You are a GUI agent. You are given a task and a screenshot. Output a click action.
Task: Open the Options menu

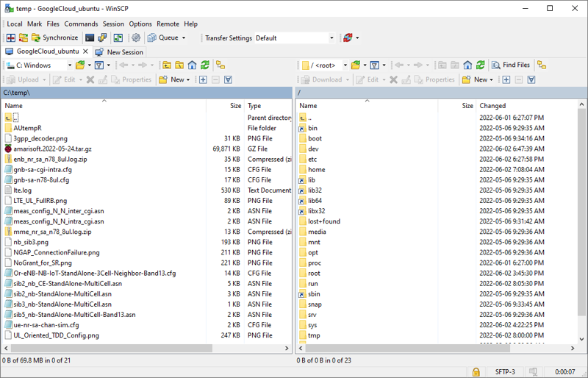(x=140, y=24)
